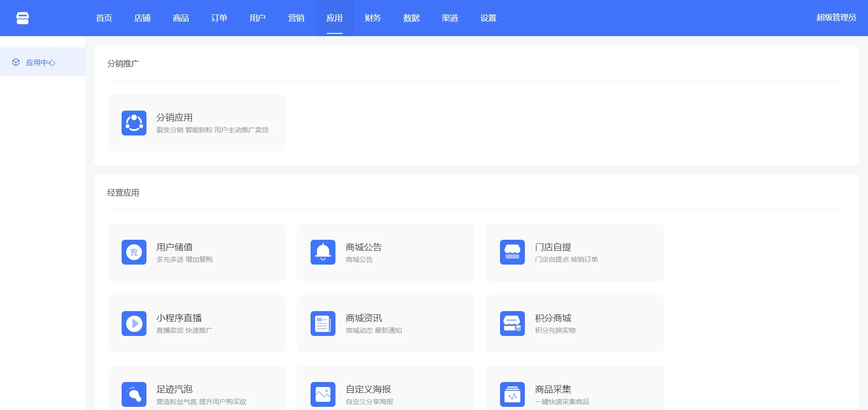
Task: Open the 商城公告 bell icon
Action: tap(323, 252)
